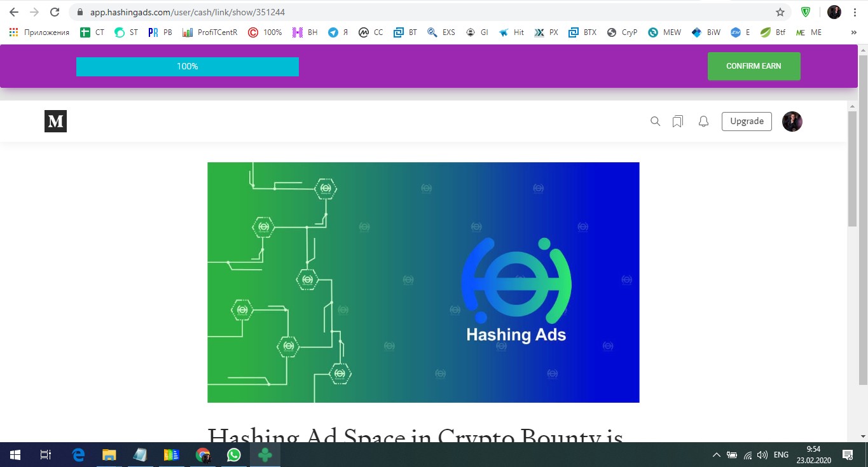Open the BT bookmark
Image resolution: width=868 pixels, height=467 pixels.
click(x=406, y=32)
